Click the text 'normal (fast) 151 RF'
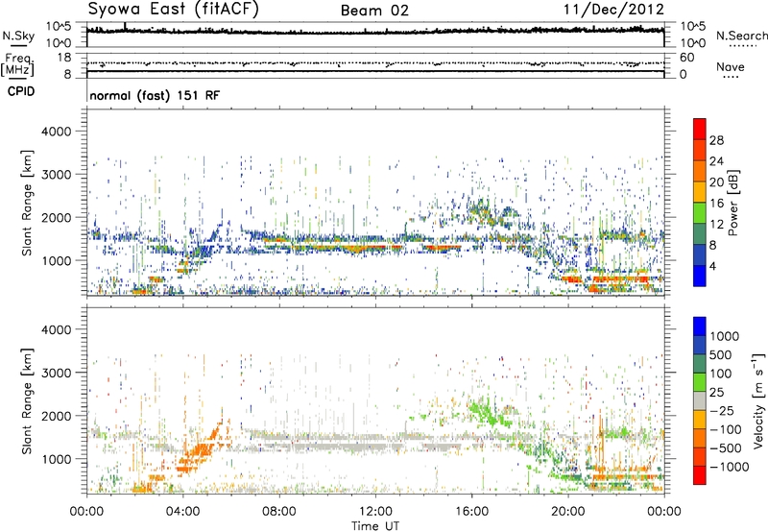Screen dimensions: 768x532 [x=155, y=95]
